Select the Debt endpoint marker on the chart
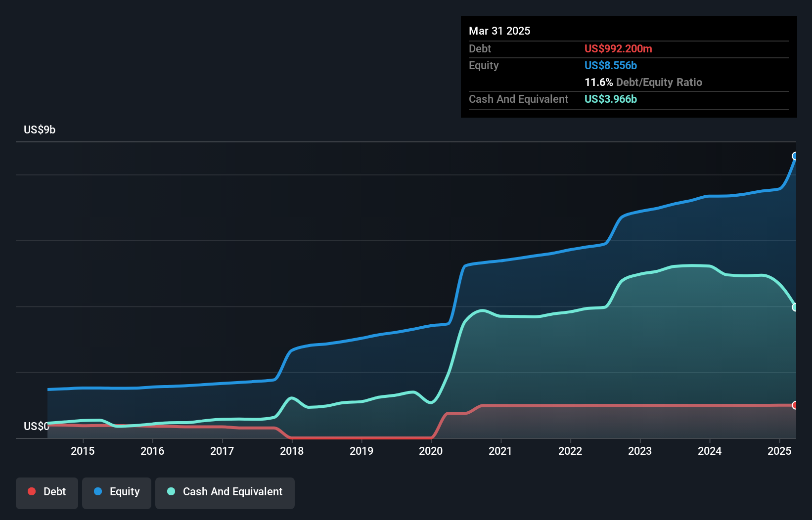Image resolution: width=812 pixels, height=520 pixels. tap(795, 405)
